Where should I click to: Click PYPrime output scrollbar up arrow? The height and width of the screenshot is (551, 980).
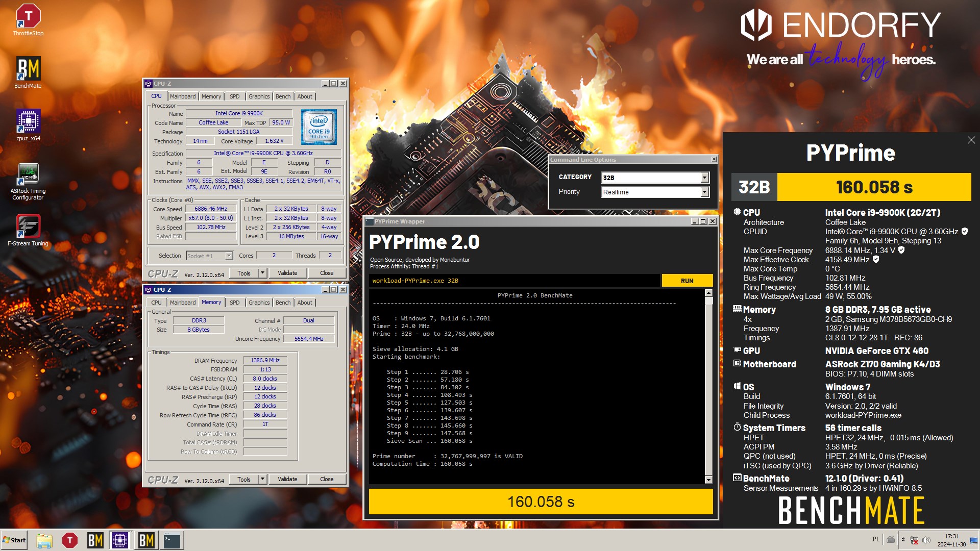[708, 293]
